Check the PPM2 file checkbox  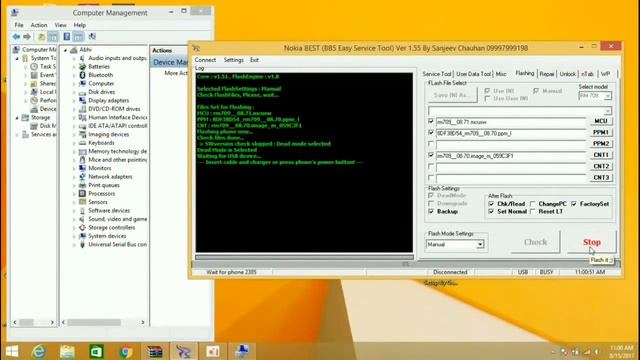coord(431,144)
